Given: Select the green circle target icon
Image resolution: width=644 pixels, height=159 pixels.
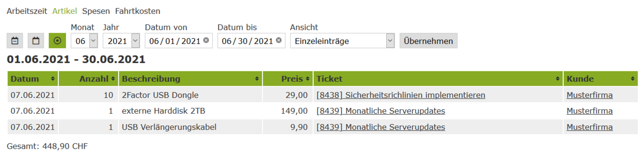Looking at the screenshot, I should tap(57, 41).
